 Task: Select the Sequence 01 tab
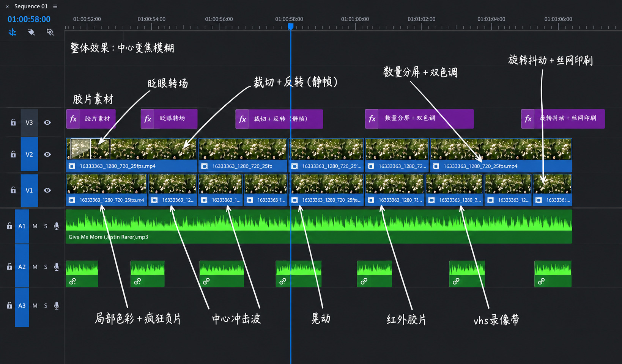click(x=31, y=6)
